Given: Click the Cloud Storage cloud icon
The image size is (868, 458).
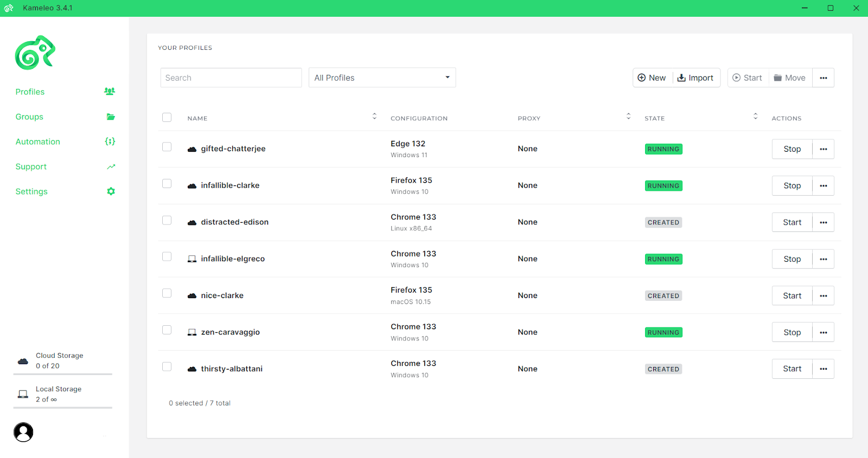Looking at the screenshot, I should pos(23,361).
